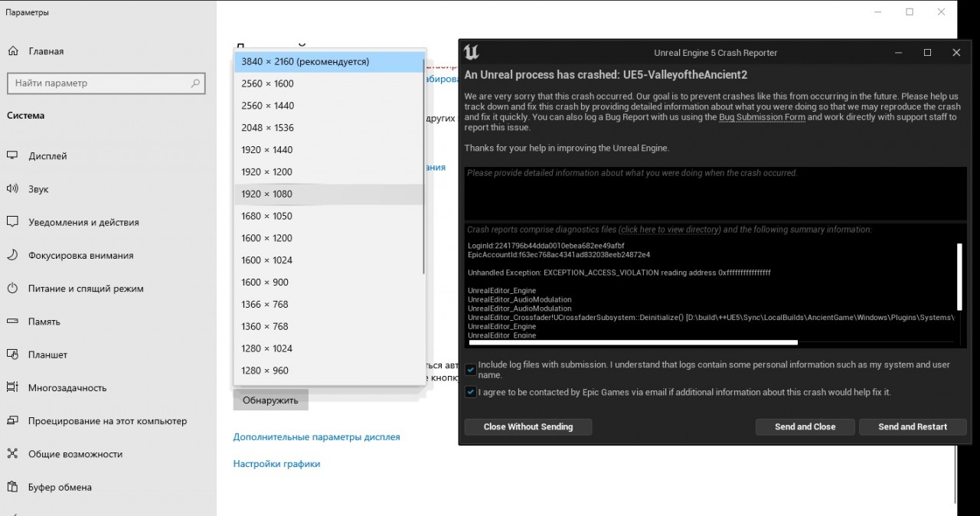The width and height of the screenshot is (980, 516).
Task: Click the power icon for Питание и спящий режим
Action: [x=12, y=289]
